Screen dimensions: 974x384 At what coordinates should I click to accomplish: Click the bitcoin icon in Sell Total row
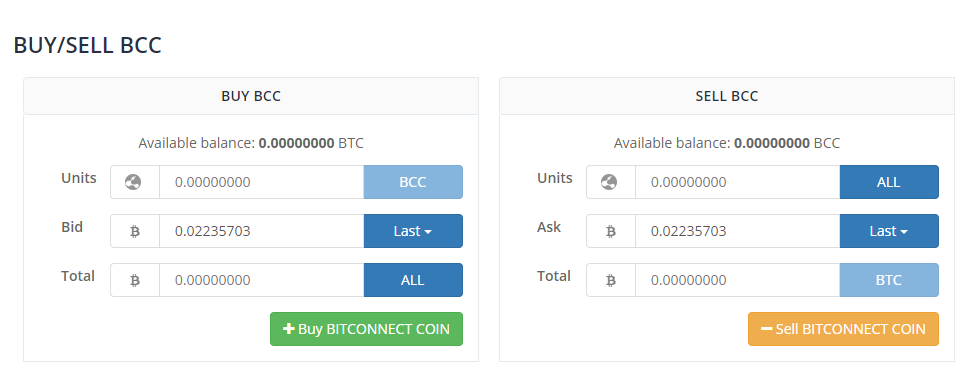(611, 280)
